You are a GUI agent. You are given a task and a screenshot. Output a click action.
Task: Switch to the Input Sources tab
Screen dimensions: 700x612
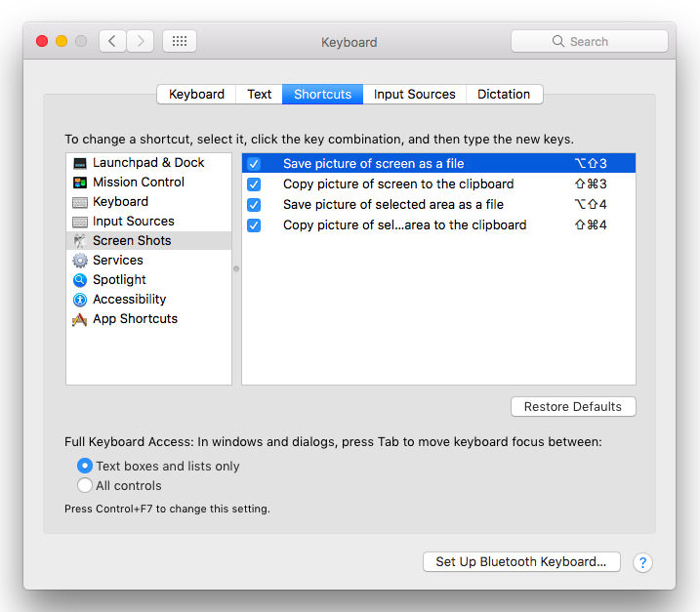(x=414, y=95)
